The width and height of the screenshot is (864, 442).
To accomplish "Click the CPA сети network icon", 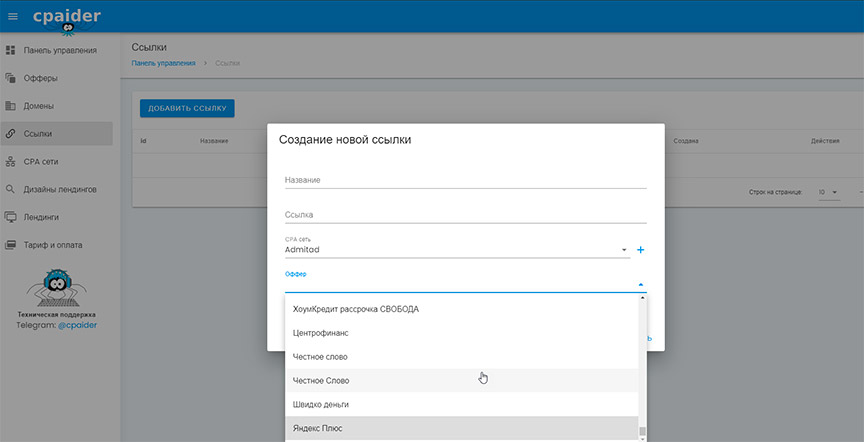I will tap(10, 161).
